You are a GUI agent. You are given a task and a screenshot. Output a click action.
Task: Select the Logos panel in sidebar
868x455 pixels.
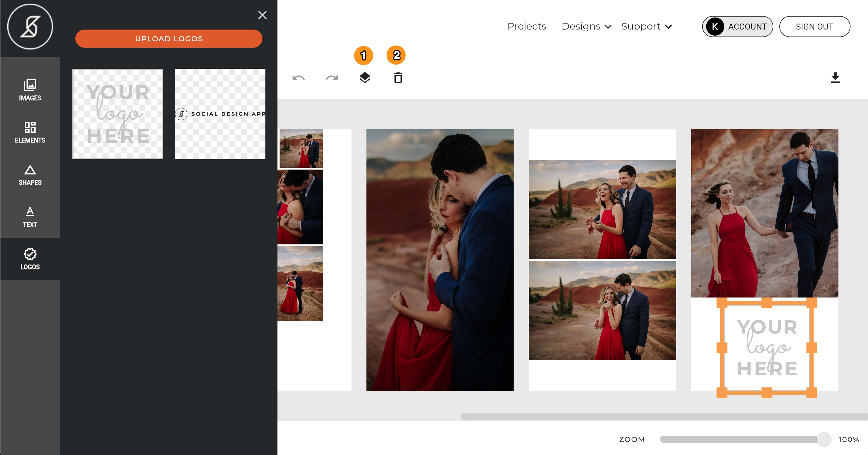coord(30,259)
